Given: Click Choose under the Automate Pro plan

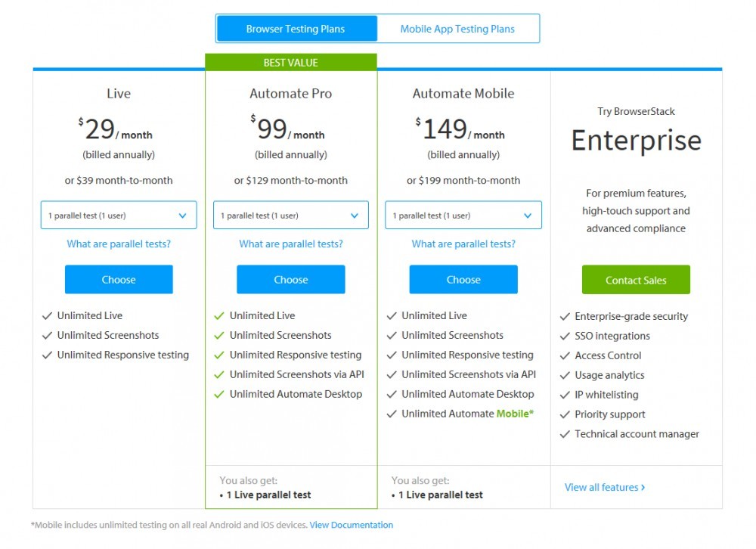Looking at the screenshot, I should pos(290,279).
